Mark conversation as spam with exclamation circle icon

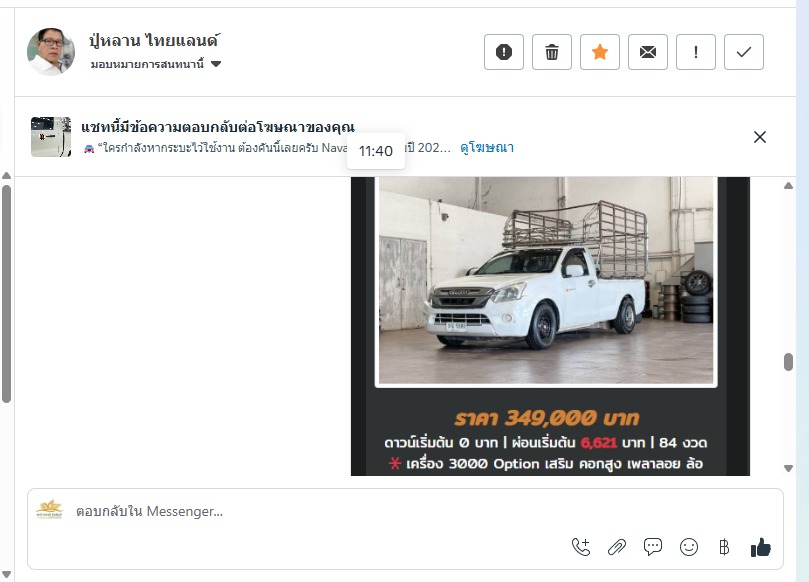[504, 52]
